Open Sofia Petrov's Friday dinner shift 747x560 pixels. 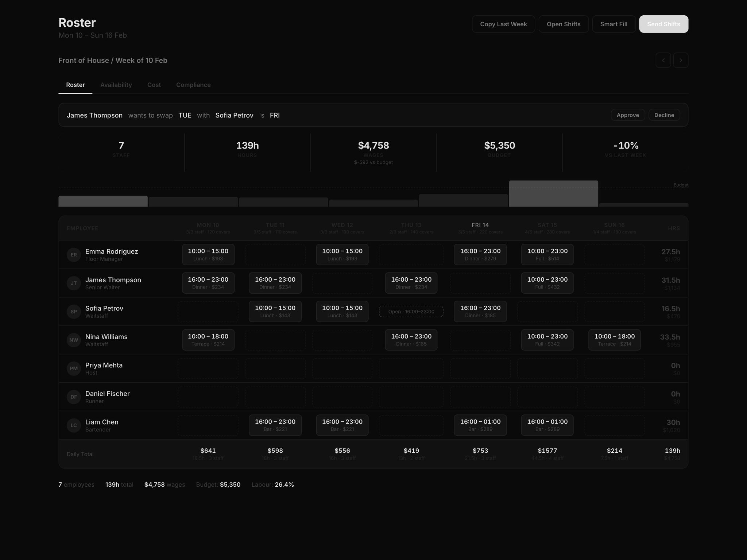pyautogui.click(x=480, y=312)
